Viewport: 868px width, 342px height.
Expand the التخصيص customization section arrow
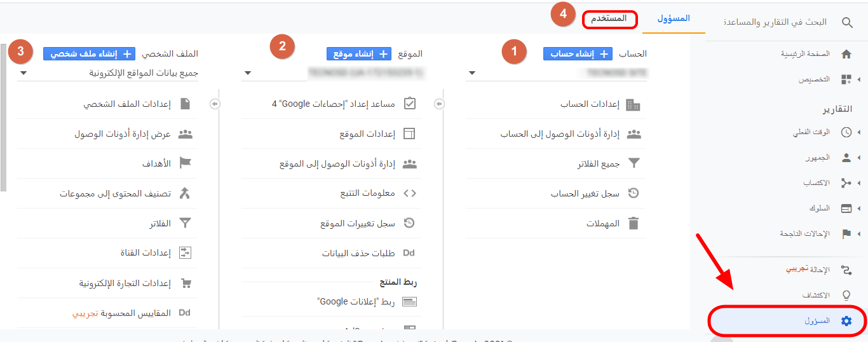point(859,79)
